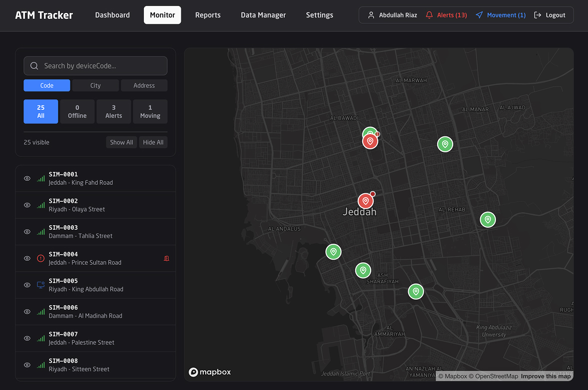
Task: Toggle visibility eye for SIM-0002
Action: pyautogui.click(x=27, y=205)
